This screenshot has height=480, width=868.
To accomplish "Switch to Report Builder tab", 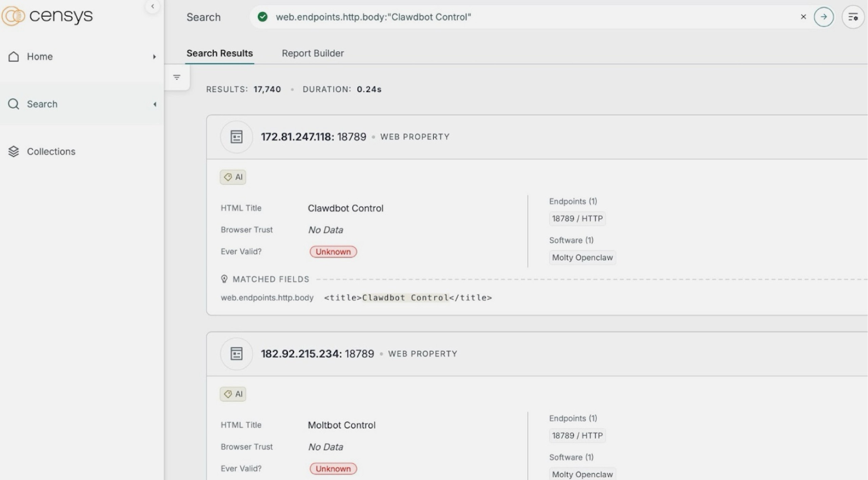I will [x=313, y=53].
